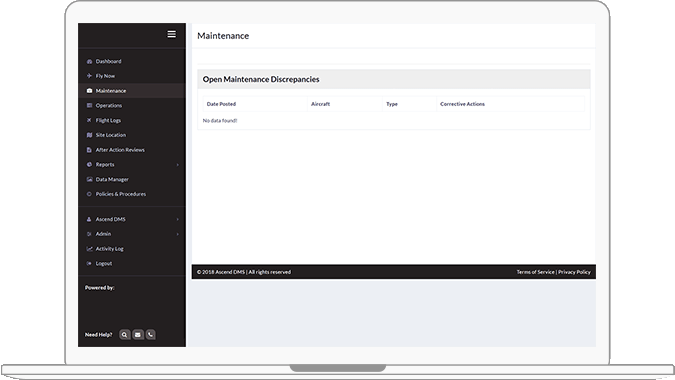Click the Need Help search button
The width and height of the screenshot is (675, 380).
pos(124,334)
